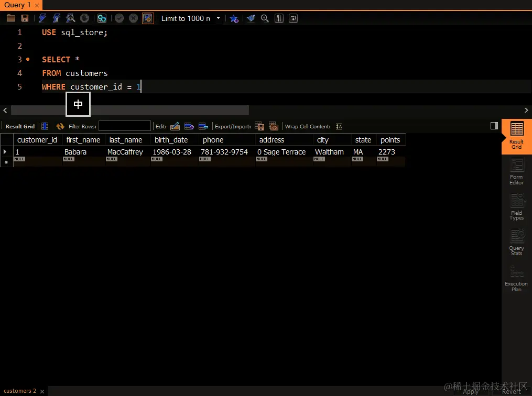Select the Query 1 tab

tap(17, 5)
